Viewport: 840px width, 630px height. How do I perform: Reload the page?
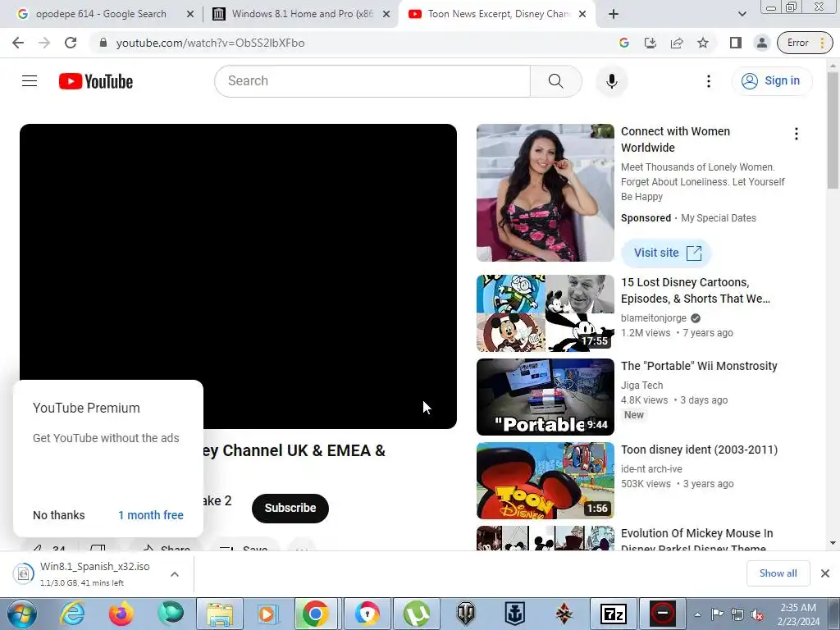click(x=71, y=43)
